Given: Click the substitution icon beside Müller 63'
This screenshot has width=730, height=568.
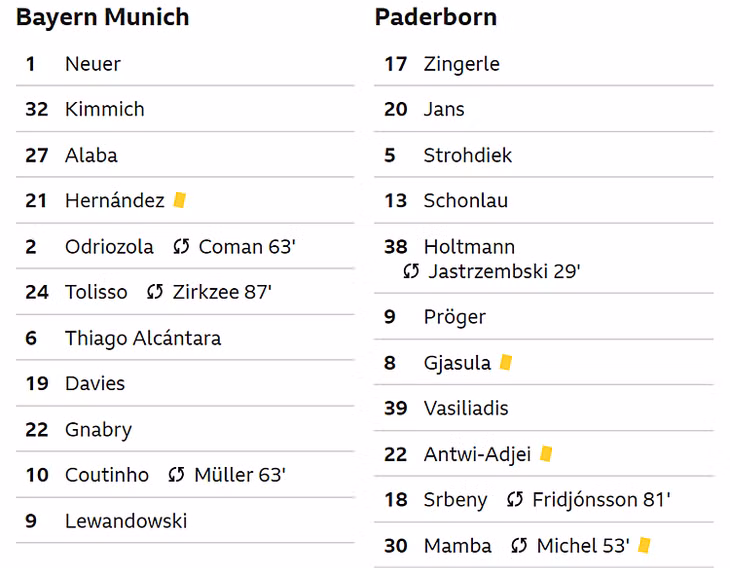Looking at the screenshot, I should pos(176,475).
